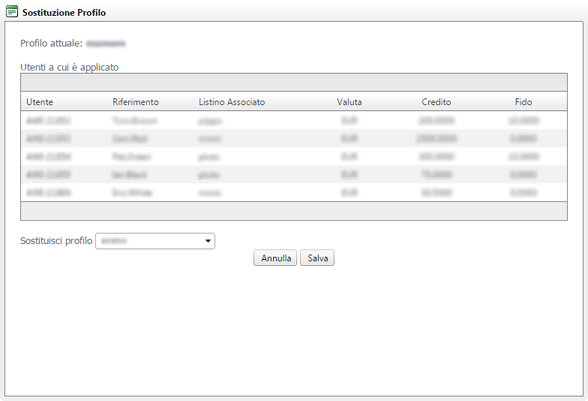
Task: Click the Valuta column header
Action: click(x=349, y=102)
